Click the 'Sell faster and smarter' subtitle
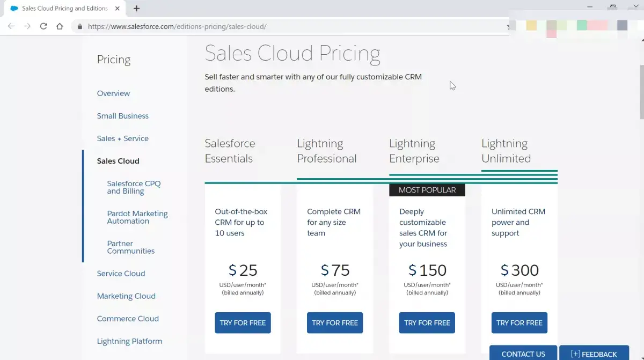Image resolution: width=644 pixels, height=360 pixels. pos(313,83)
